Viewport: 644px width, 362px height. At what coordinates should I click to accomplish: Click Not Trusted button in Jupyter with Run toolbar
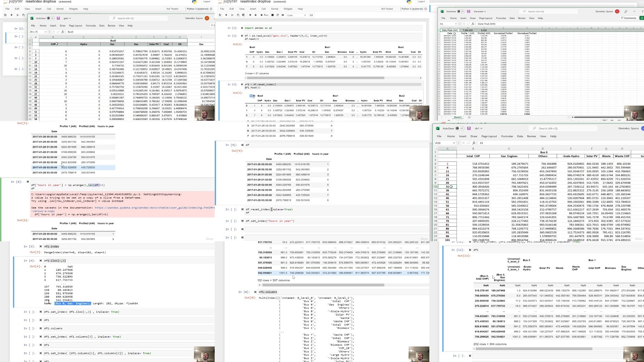387,9
